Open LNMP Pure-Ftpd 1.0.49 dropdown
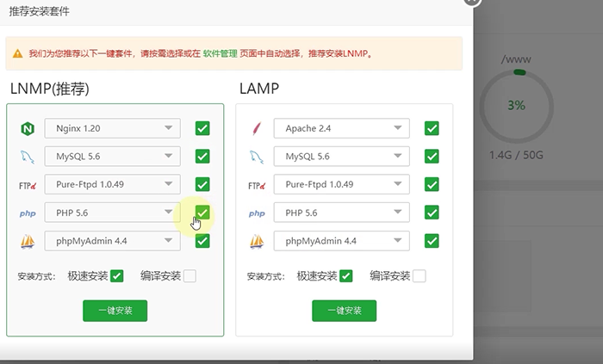This screenshot has width=603, height=364. click(112, 184)
